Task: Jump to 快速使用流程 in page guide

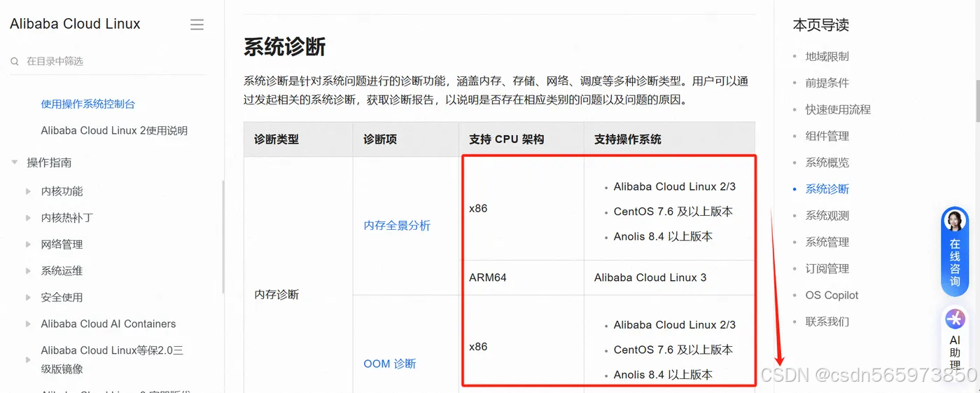Action: tap(838, 109)
